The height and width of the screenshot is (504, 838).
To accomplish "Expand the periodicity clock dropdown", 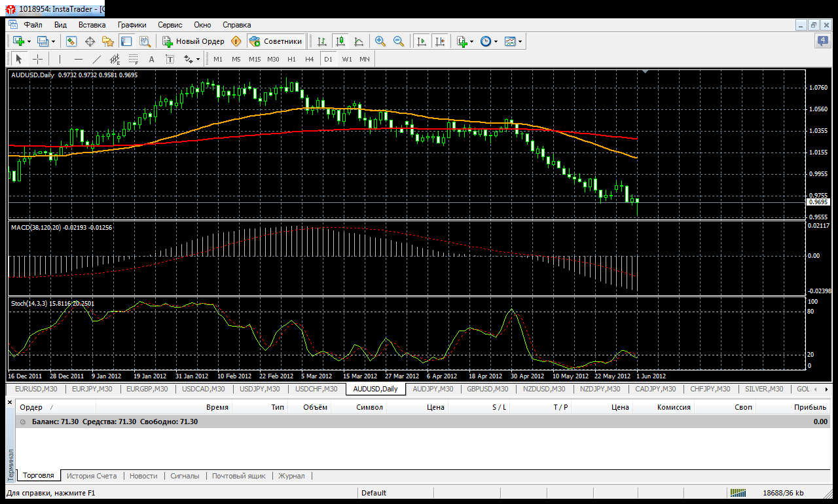I will click(x=488, y=41).
